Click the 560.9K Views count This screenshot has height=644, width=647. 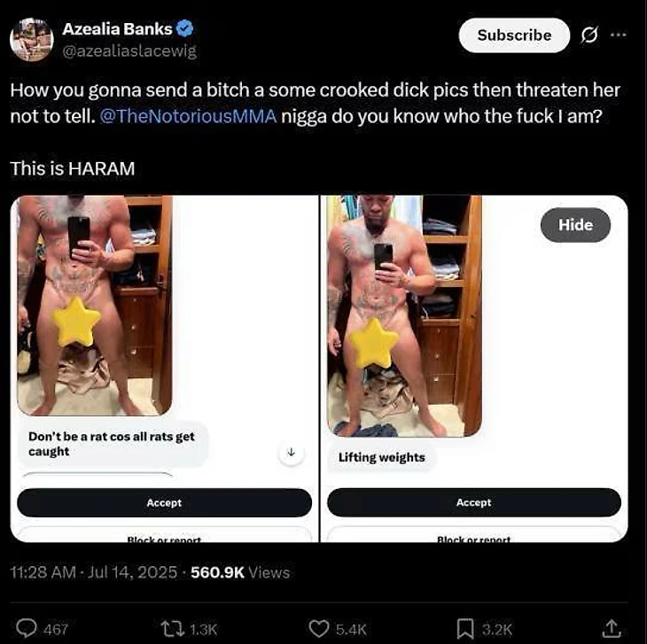point(240,572)
